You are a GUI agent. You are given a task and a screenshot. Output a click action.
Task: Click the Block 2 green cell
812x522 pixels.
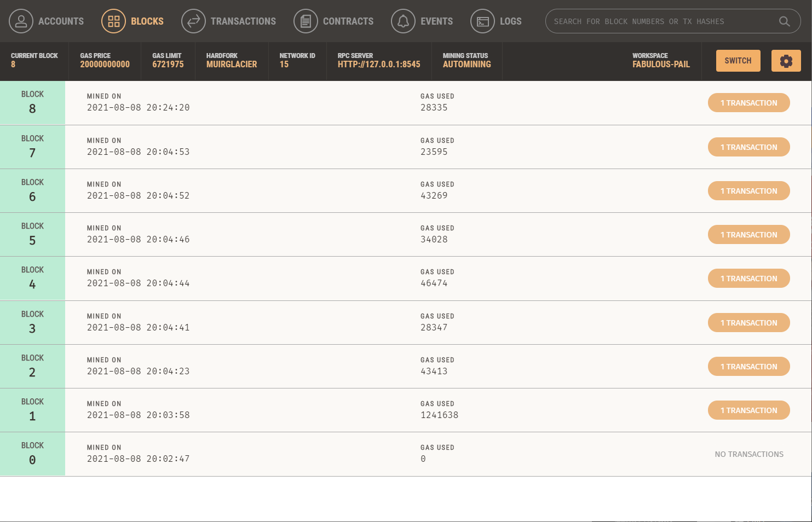tap(32, 366)
